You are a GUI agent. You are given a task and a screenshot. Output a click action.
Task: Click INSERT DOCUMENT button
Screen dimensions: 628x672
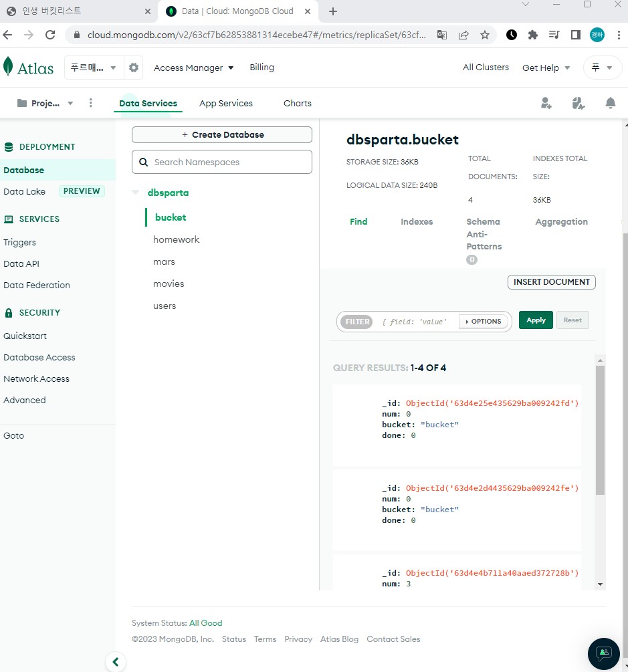[551, 282]
